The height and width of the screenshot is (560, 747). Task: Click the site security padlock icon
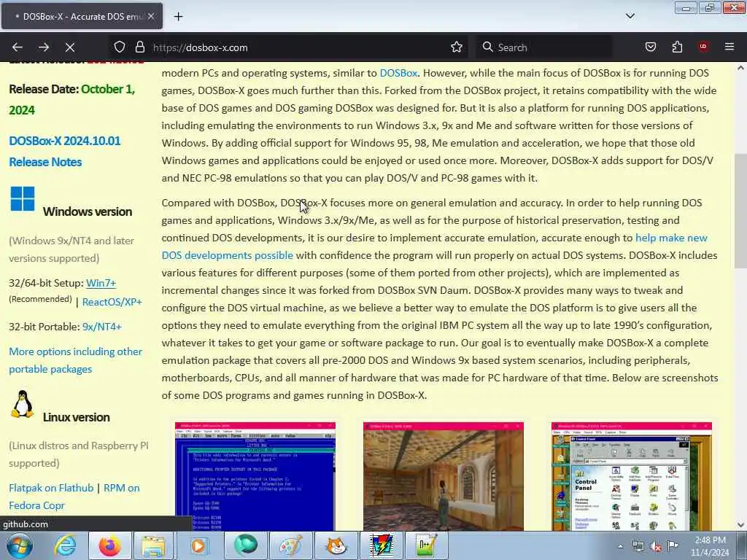[x=139, y=47]
